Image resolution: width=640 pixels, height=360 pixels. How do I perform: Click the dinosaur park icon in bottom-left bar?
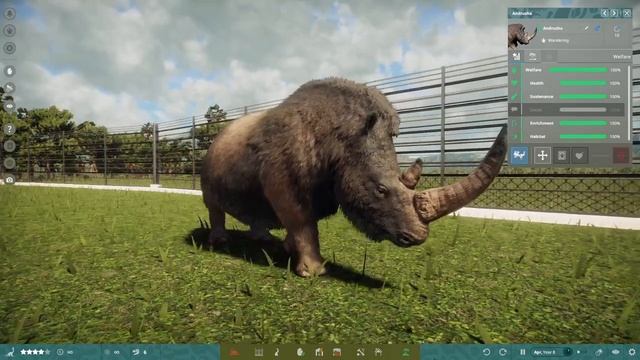[x=11, y=352]
